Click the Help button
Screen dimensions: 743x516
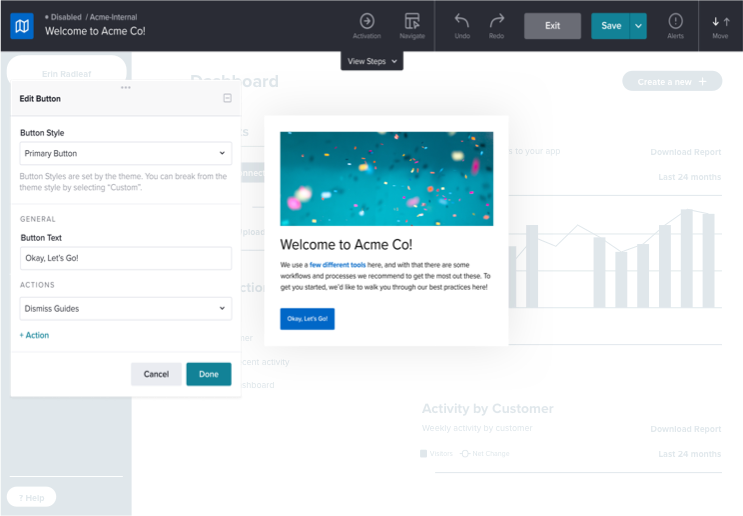click(x=31, y=498)
